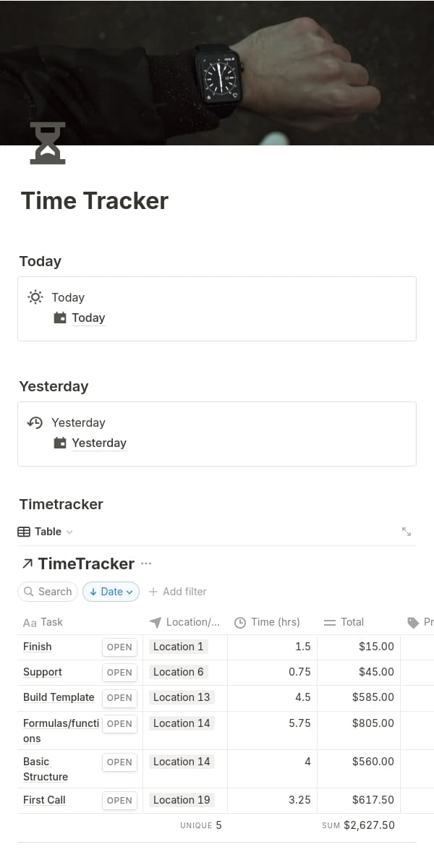Click the Location 14 tag on Basic Structure row
434x868 pixels.
tap(182, 761)
